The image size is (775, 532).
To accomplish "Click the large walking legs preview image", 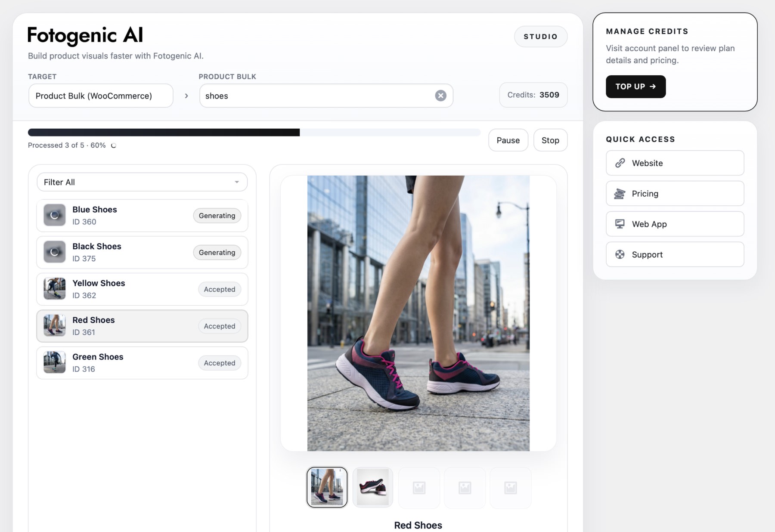I will click(418, 313).
